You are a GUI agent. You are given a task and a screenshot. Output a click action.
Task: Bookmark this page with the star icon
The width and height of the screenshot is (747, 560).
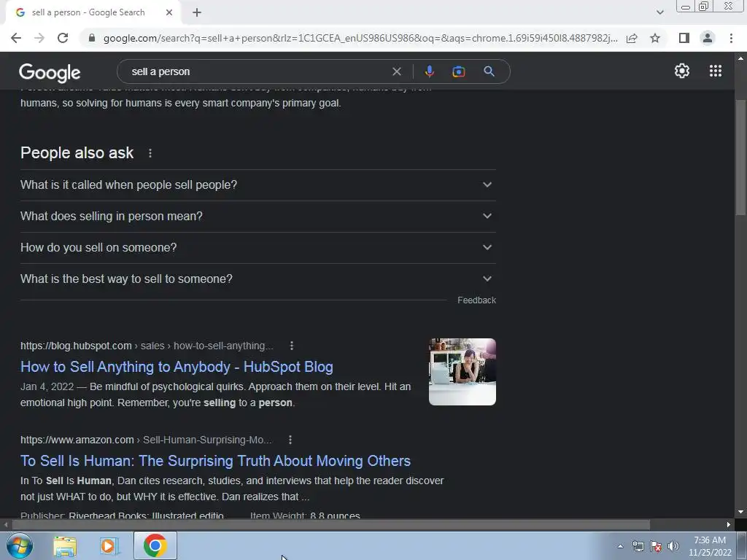tap(655, 38)
